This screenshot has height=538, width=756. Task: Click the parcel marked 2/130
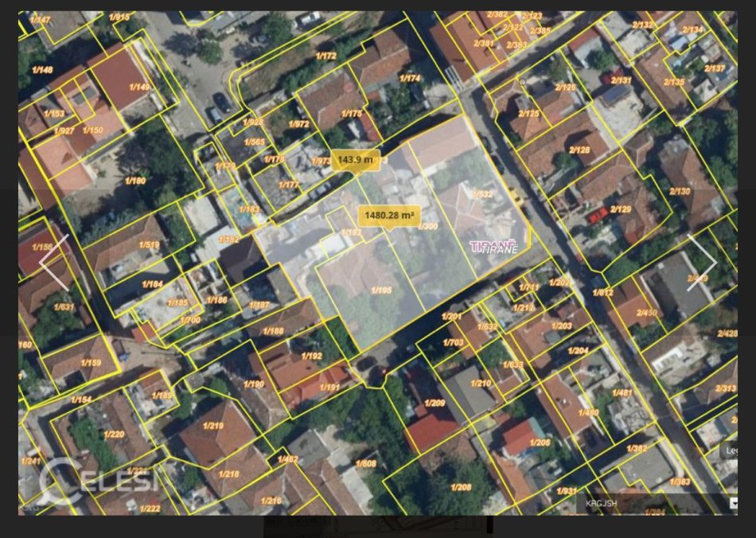click(680, 191)
